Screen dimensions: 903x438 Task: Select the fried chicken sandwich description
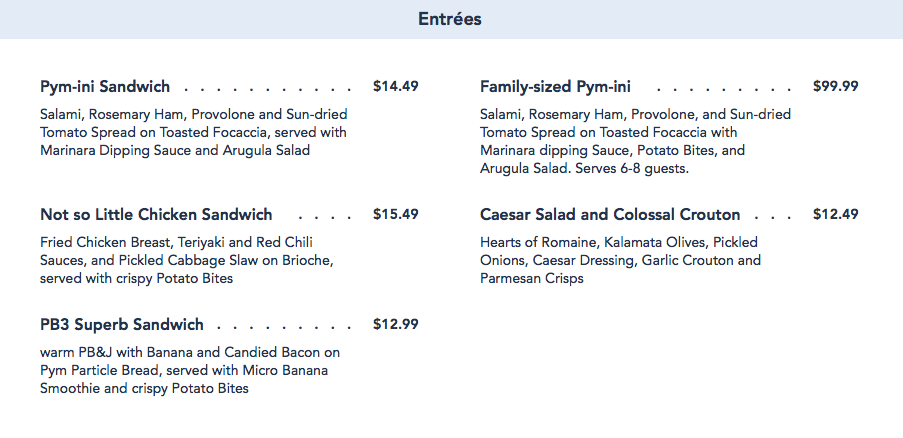[x=186, y=260]
